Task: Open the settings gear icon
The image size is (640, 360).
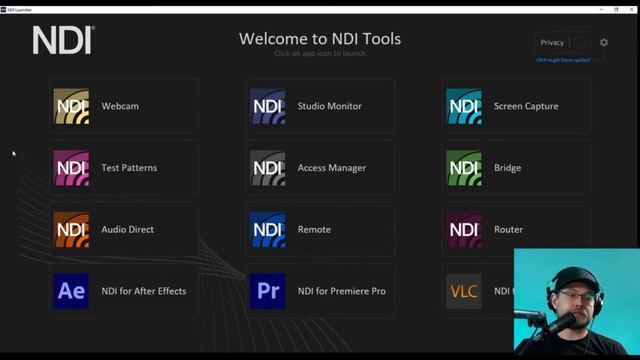Action: (x=604, y=42)
